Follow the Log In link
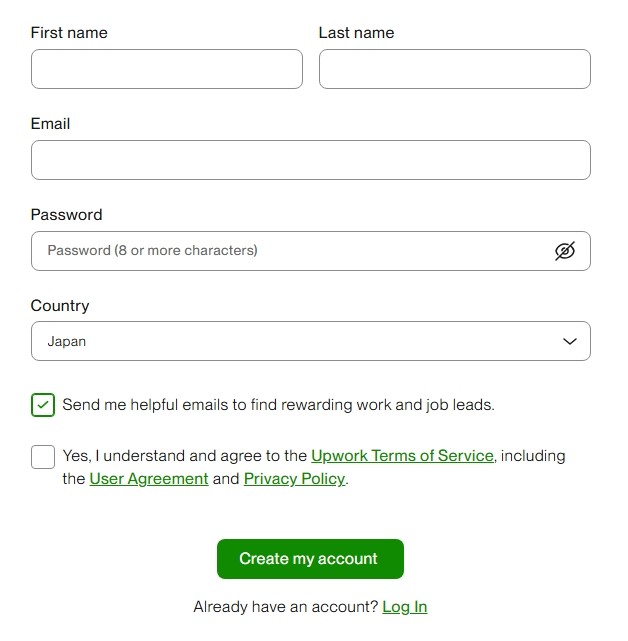Screen dimensions: 628x641 point(404,607)
